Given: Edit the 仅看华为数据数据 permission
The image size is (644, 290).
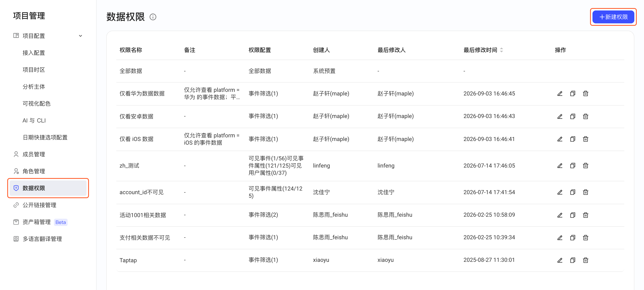Looking at the screenshot, I should 560,94.
